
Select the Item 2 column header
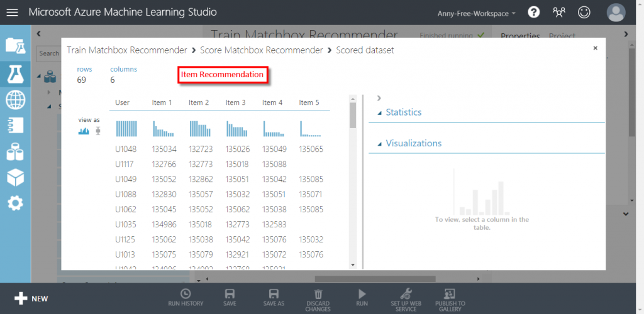199,102
